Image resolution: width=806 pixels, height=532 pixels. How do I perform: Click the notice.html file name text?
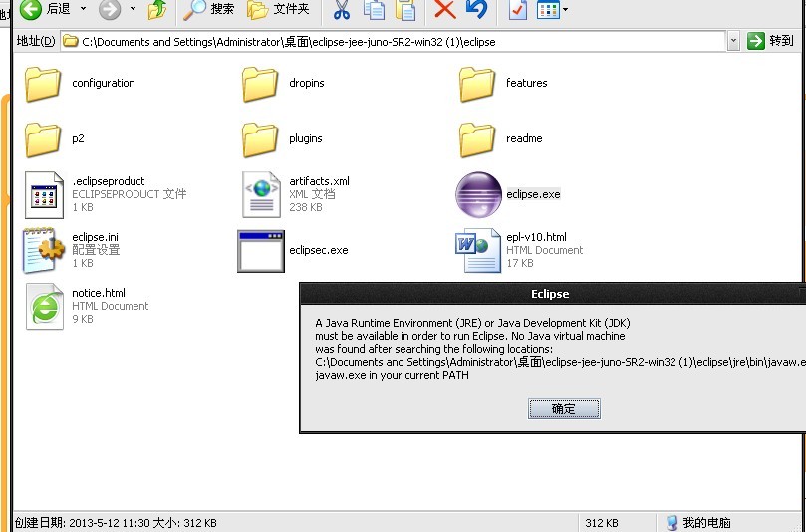[x=99, y=293]
